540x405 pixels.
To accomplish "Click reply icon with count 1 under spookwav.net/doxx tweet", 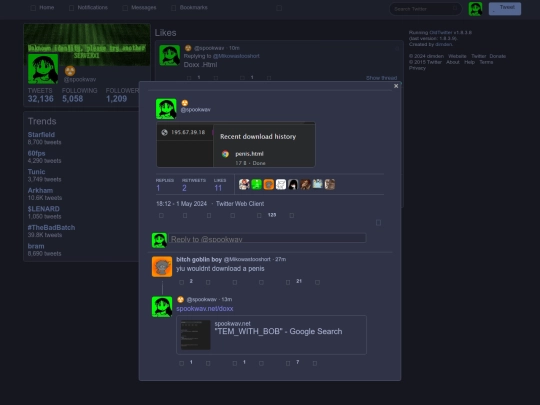I will point(181,363).
